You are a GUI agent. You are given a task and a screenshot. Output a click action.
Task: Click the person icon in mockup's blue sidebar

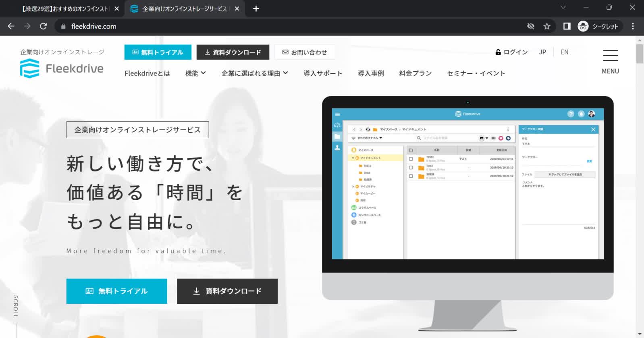[337, 148]
